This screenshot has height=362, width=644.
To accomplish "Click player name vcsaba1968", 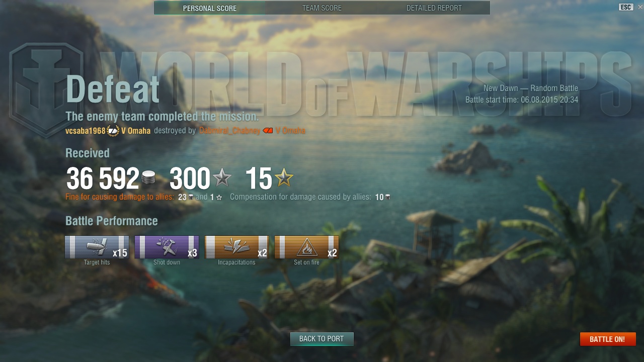I will [x=86, y=131].
